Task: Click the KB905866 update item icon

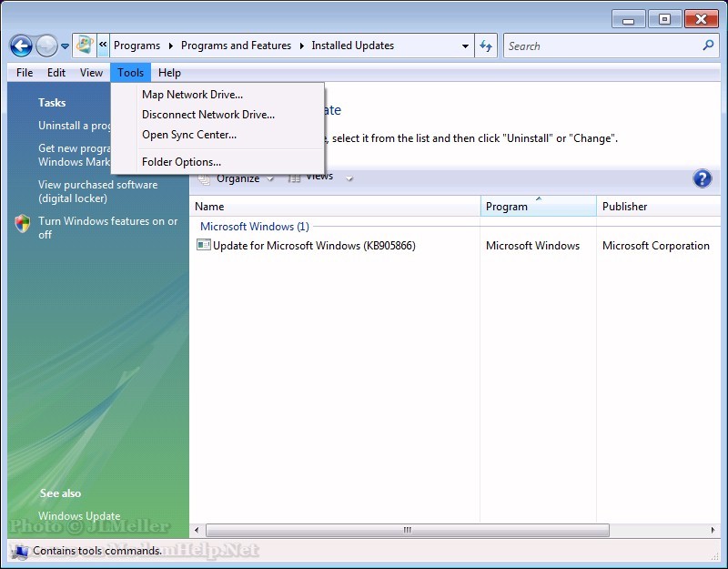Action: pos(204,245)
